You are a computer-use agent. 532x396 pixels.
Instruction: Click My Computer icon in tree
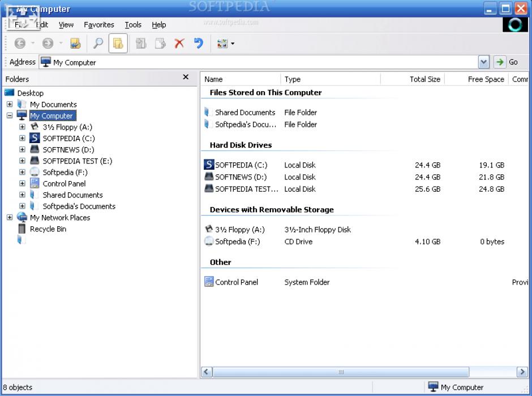22,115
